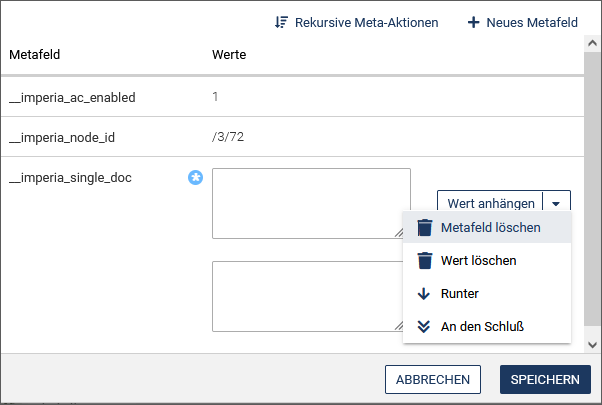Click the plus icon beside Neues Metafeld
Viewport: 602px width, 405px height.
coord(473,23)
